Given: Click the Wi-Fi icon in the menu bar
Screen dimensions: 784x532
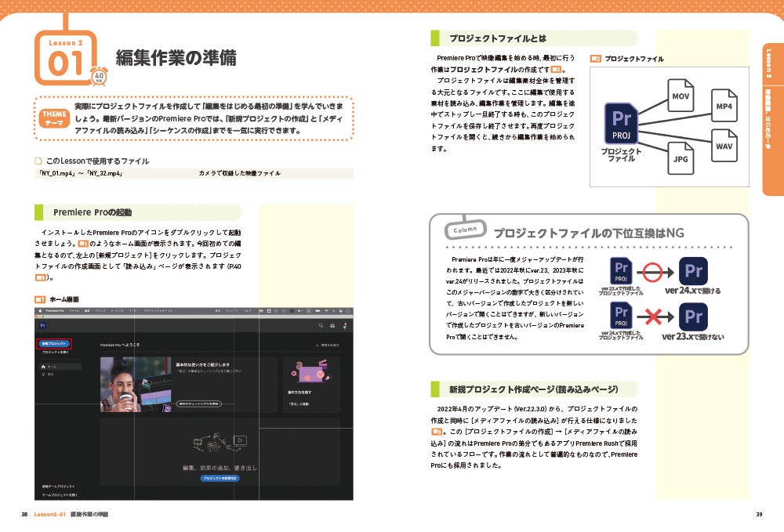Looking at the screenshot, I should pyautogui.click(x=326, y=311).
